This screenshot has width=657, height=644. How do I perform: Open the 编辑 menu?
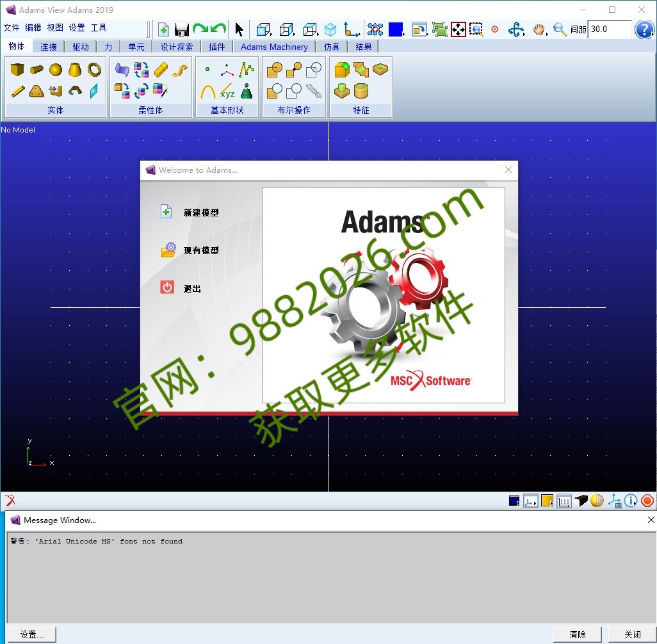click(33, 28)
